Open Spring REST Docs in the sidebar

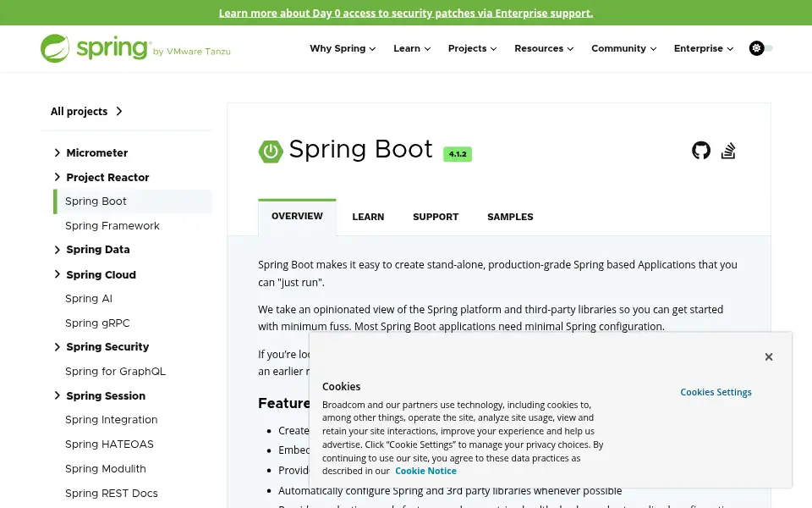pos(112,493)
